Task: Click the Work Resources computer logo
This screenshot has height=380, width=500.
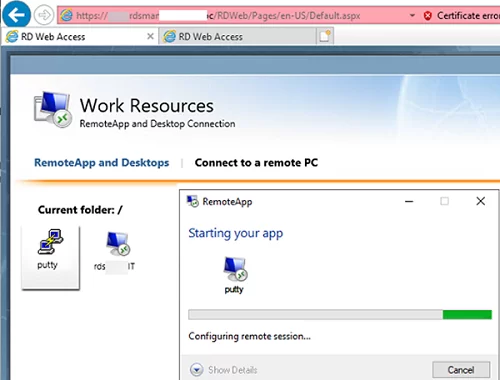Action: pos(53,110)
